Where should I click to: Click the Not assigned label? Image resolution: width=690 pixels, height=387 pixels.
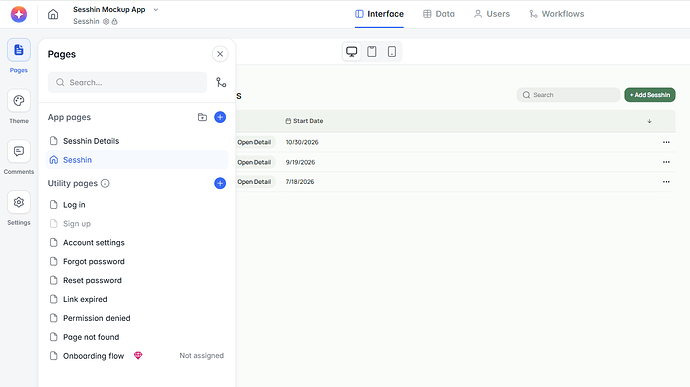point(202,355)
